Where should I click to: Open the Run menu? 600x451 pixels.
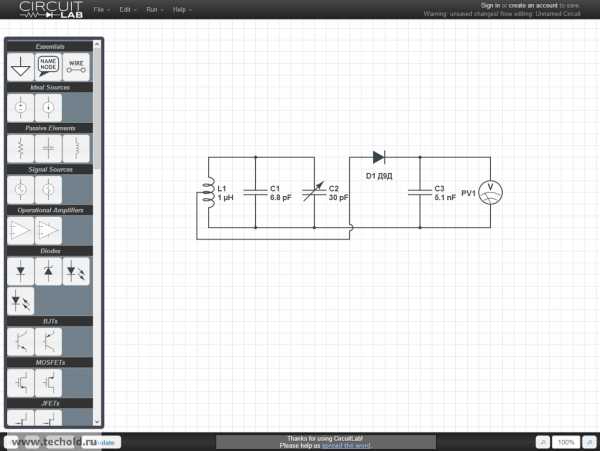coord(154,10)
